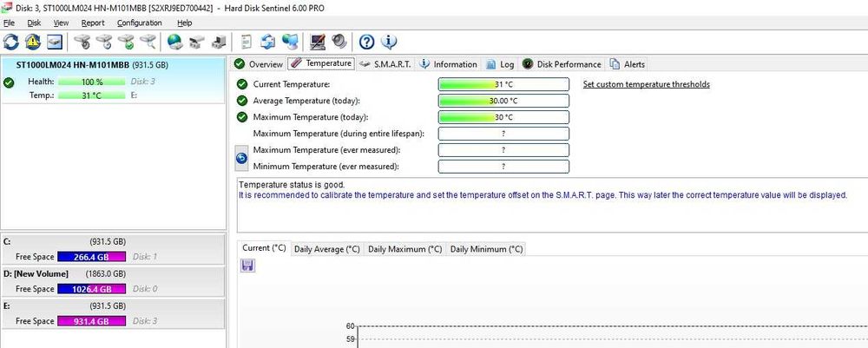
Task: Click the speaker sound toolbar icon
Action: [339, 42]
